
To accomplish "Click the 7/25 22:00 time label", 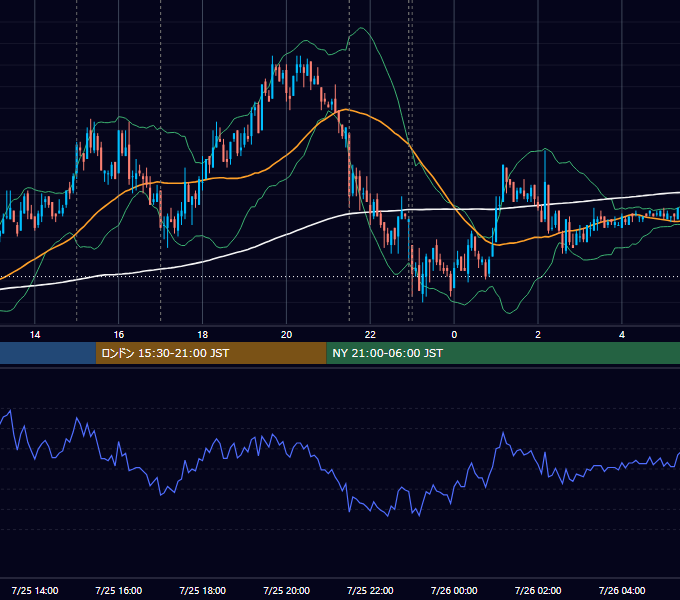I will coord(370,590).
